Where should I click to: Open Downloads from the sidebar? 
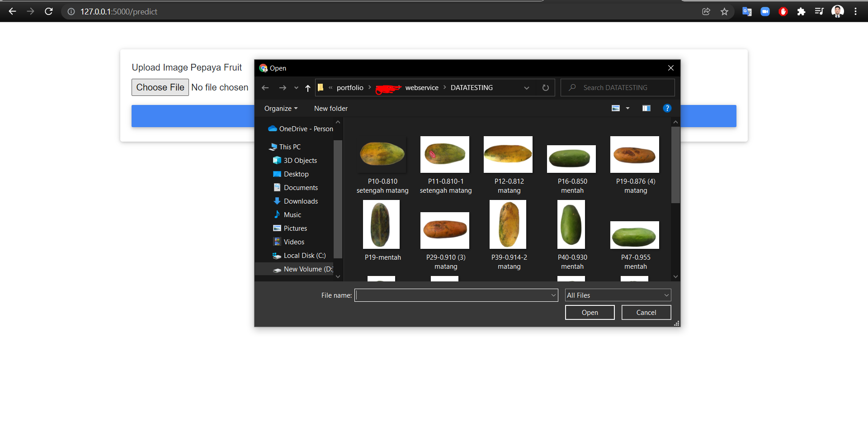pyautogui.click(x=300, y=201)
